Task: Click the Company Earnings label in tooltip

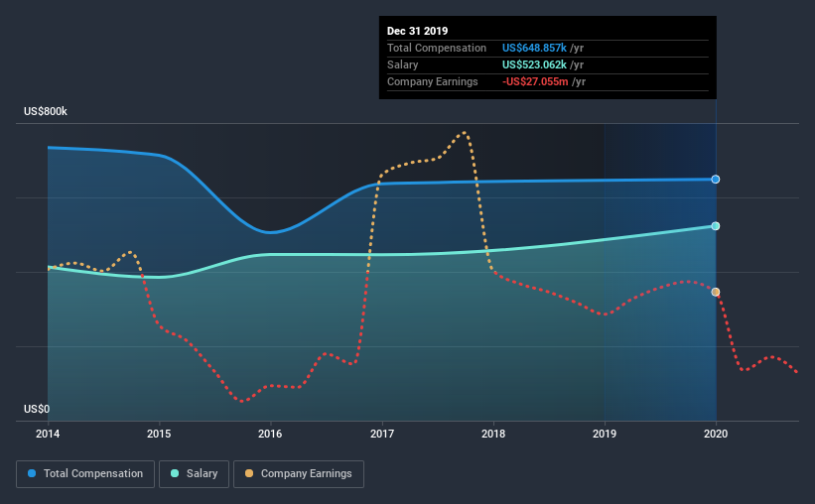Action: [x=433, y=81]
